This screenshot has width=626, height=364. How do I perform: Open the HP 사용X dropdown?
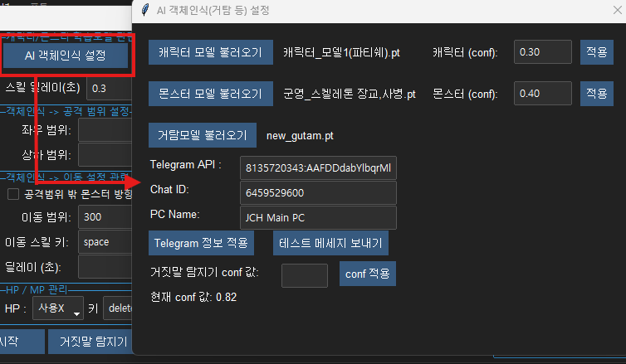tap(58, 308)
